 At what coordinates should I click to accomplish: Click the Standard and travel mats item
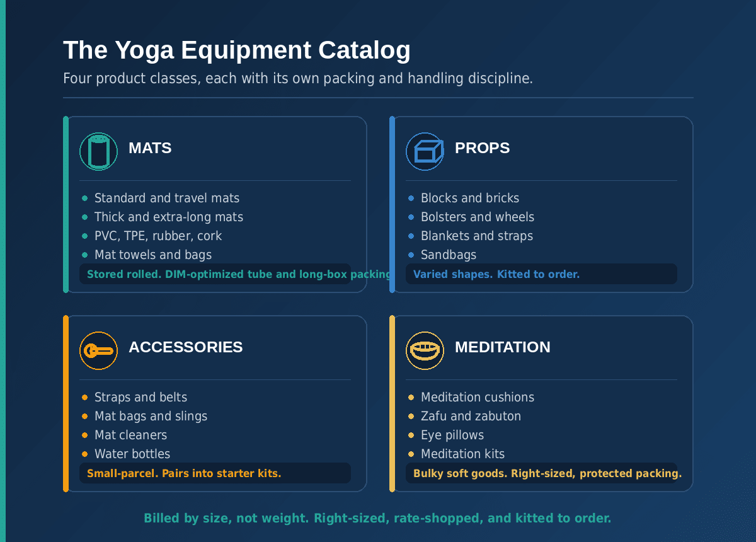167,198
